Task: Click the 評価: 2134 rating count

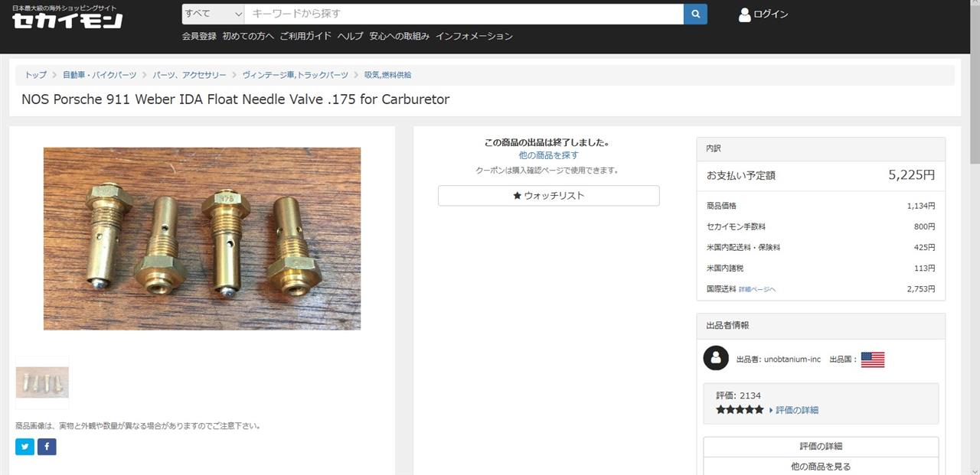Action: pyautogui.click(x=739, y=395)
